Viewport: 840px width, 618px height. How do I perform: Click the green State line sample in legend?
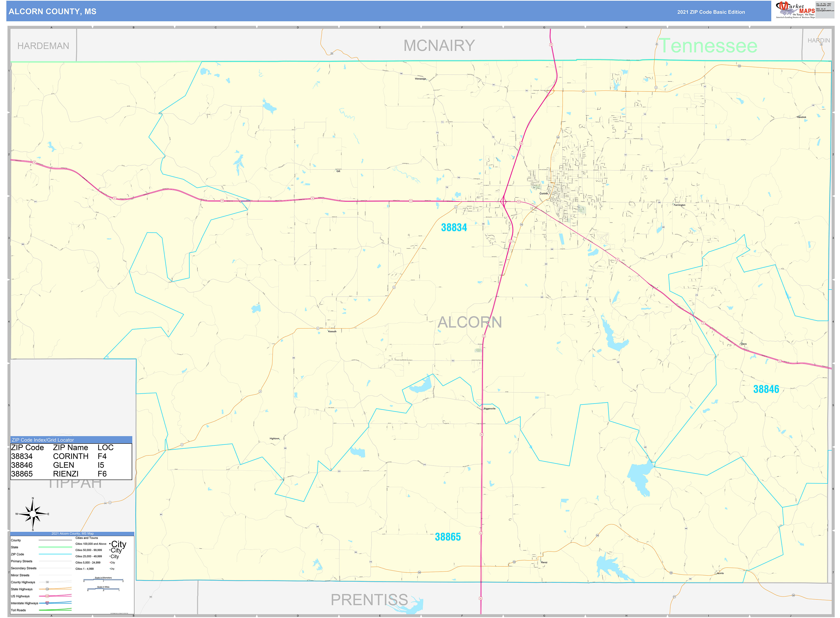pyautogui.click(x=55, y=547)
